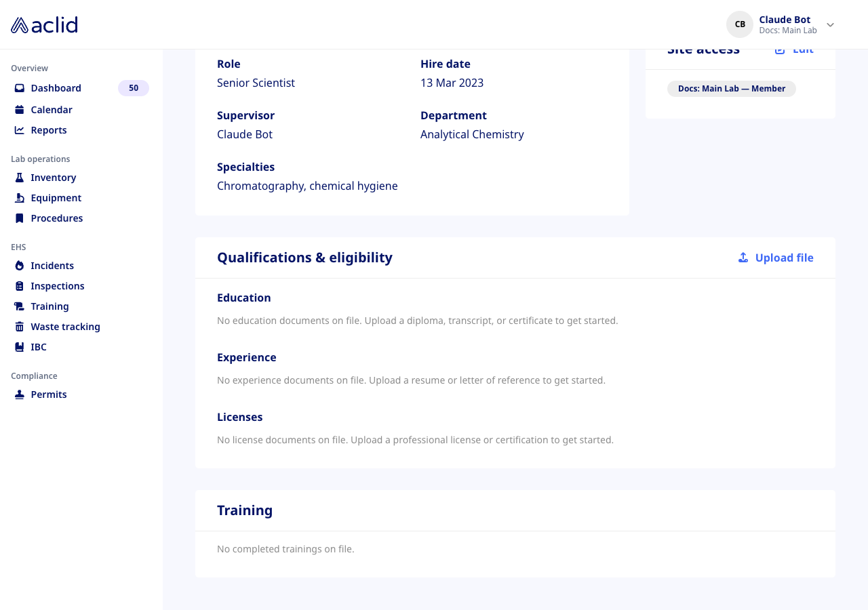Click the Qualifications & eligibility heading
The height and width of the screenshot is (610, 868).
(304, 258)
